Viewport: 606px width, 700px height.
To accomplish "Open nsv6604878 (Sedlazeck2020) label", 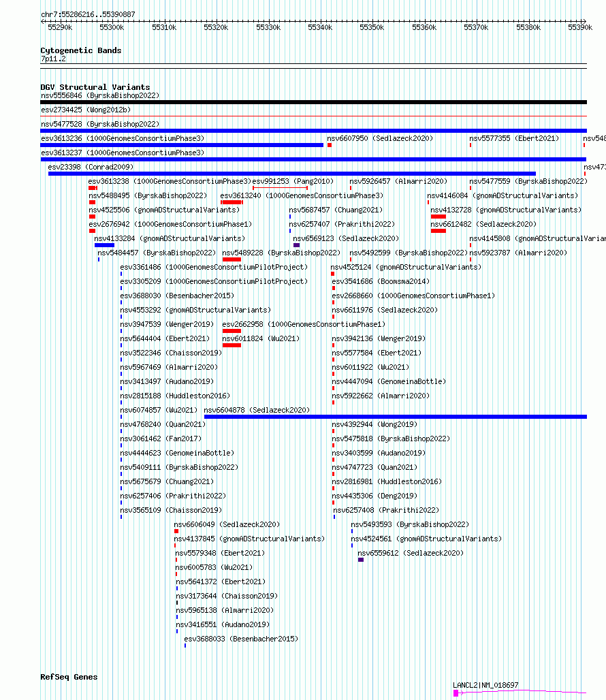I will [x=257, y=410].
